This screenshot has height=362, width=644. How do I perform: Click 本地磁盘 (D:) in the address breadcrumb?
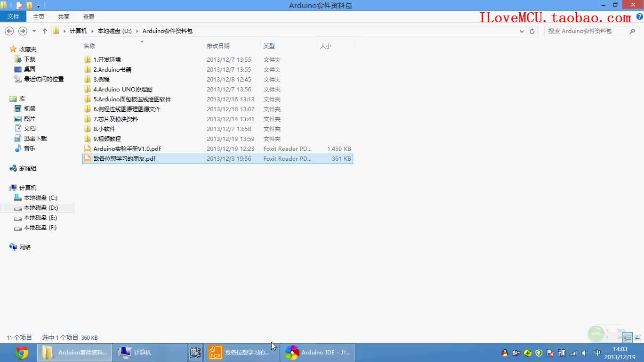[x=114, y=31]
